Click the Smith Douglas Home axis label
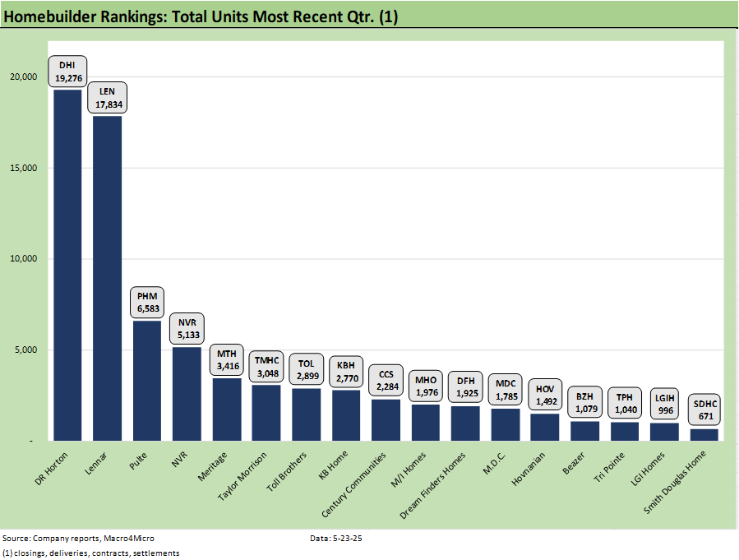This screenshot has width=739, height=560. pos(674,482)
